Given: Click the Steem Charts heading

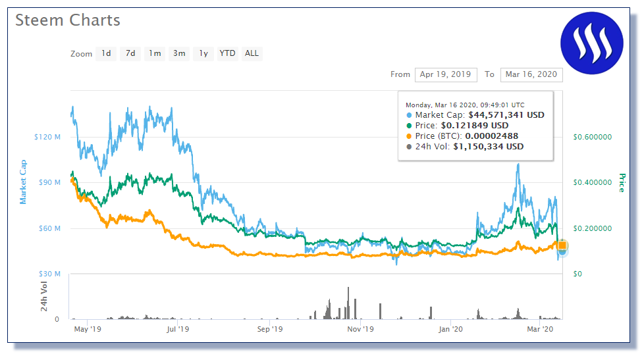Looking at the screenshot, I should [x=68, y=20].
